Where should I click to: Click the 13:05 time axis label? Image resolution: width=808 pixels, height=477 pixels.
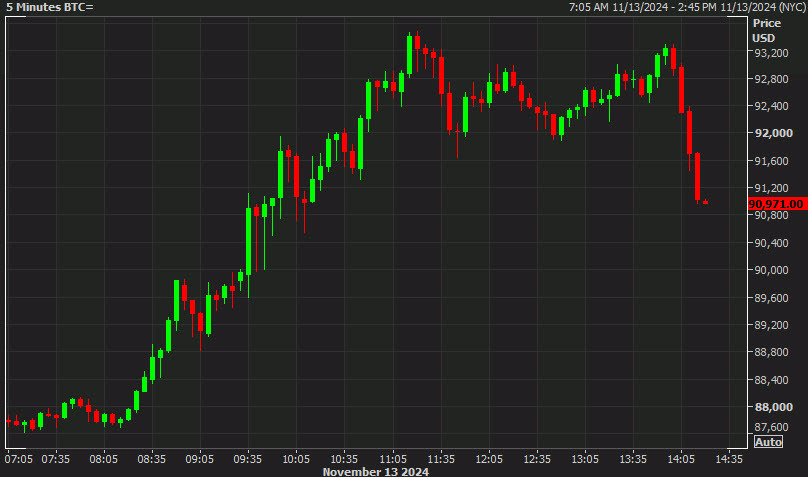pos(585,459)
